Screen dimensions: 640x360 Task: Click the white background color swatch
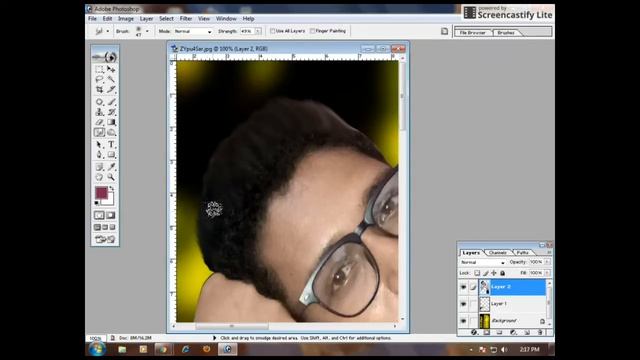click(x=110, y=201)
